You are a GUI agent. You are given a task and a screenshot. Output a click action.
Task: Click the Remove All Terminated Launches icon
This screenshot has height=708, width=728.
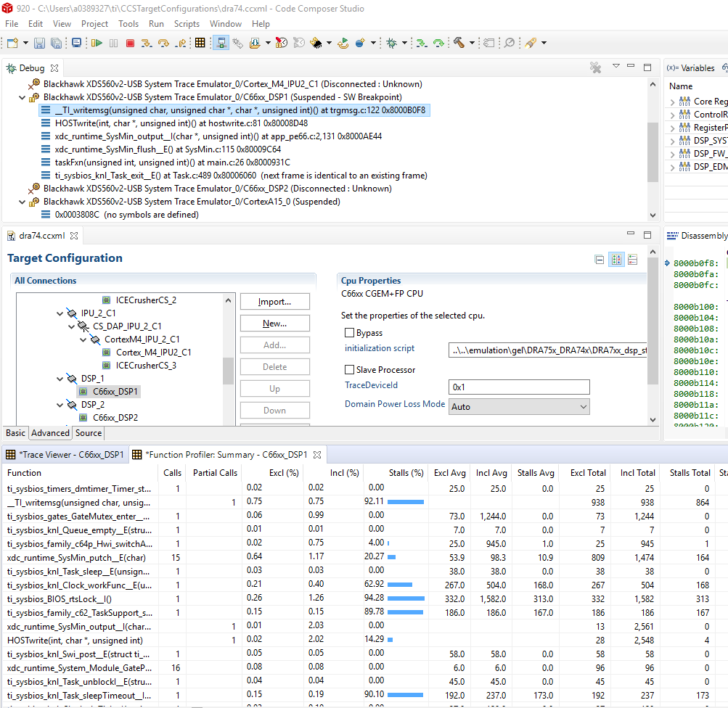point(595,67)
